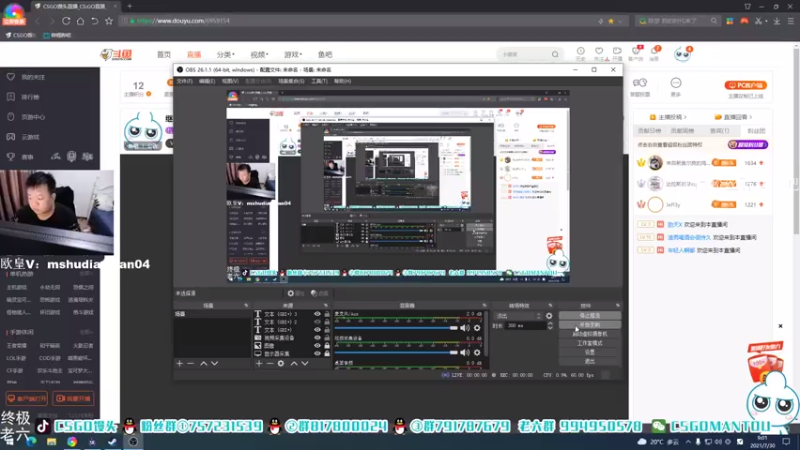Expand Douyu 视频 nav dropdown
This screenshot has height=450, width=800.
(x=259, y=55)
